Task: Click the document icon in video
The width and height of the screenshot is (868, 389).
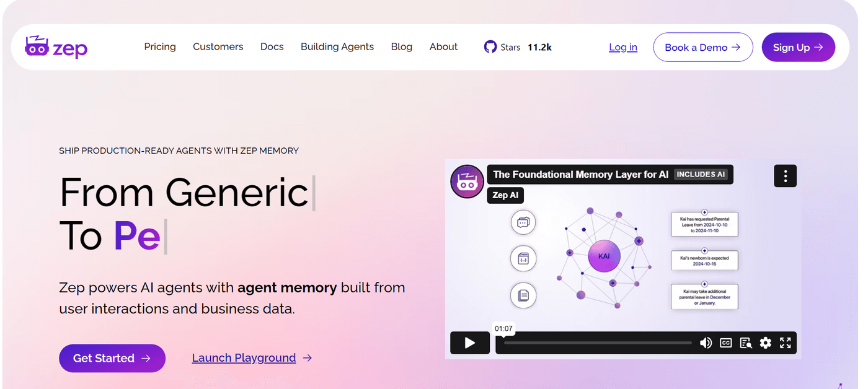Action: 523,295
